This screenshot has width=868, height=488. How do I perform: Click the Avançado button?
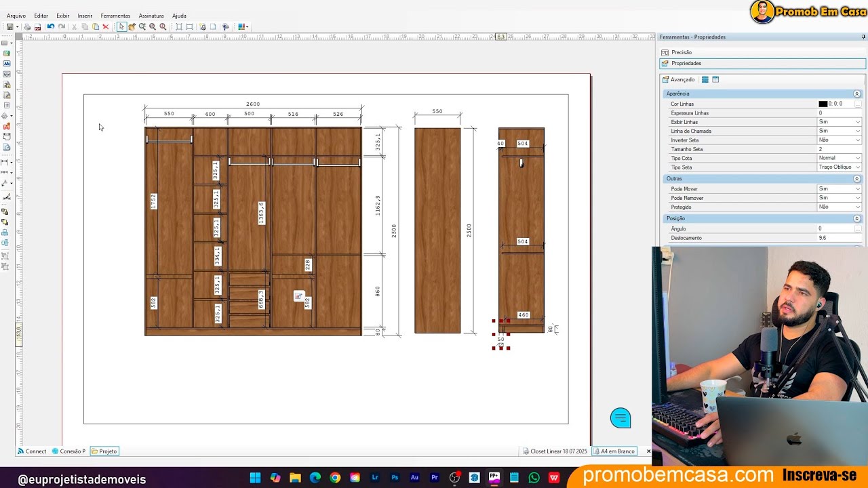pos(679,79)
